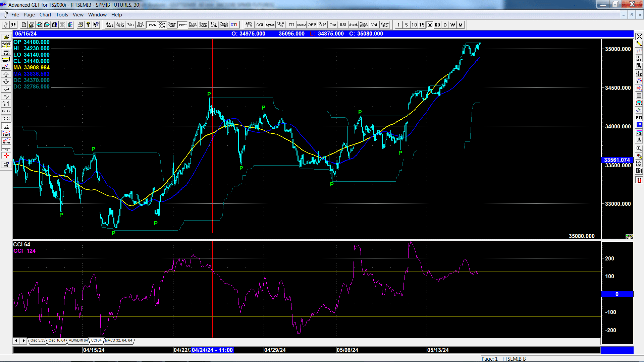Click the up arrow icon in left sidebar
The image size is (644, 362).
6,74
